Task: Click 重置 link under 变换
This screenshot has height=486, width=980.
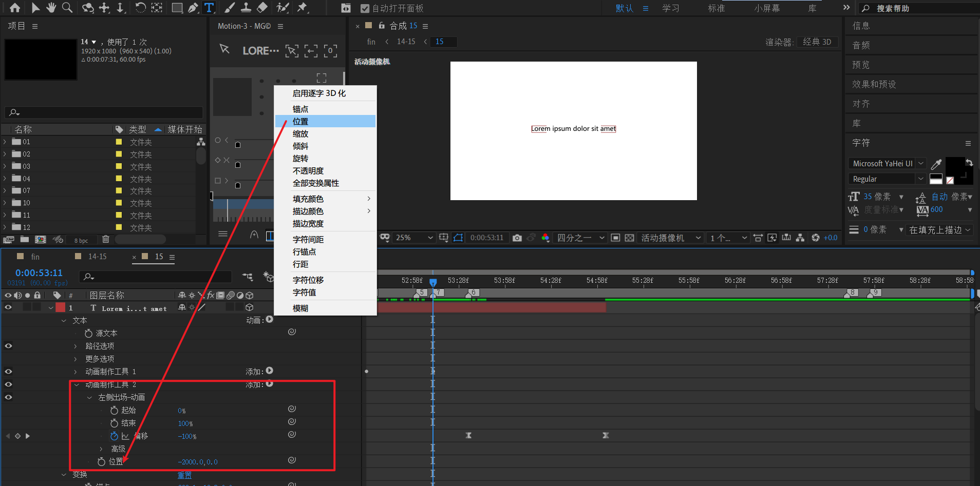Action: pos(184,475)
